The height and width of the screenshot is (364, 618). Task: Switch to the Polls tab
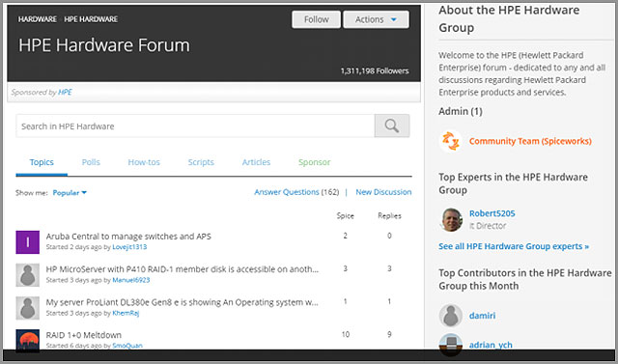tap(91, 162)
